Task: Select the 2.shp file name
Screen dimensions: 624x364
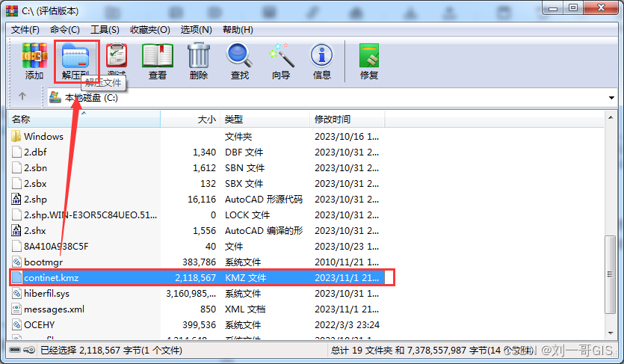Action: coord(35,199)
